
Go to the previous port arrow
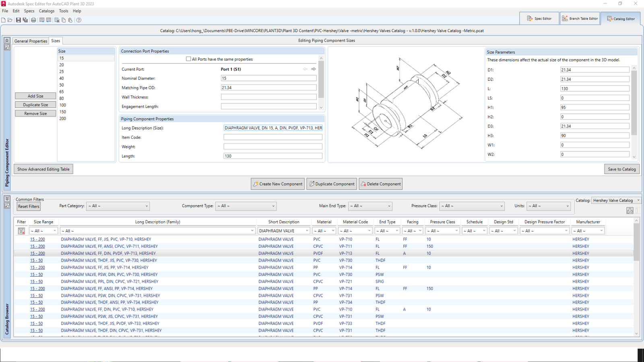click(305, 69)
